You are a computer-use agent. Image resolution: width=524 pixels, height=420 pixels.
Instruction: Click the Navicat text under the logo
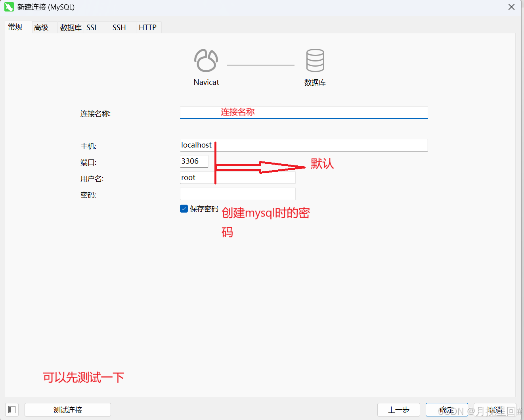(x=206, y=82)
